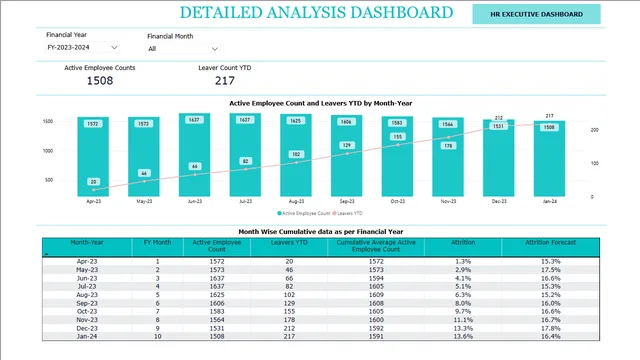Click the May-23 row in the table
Screen dimensions: 640x360
coord(321,270)
